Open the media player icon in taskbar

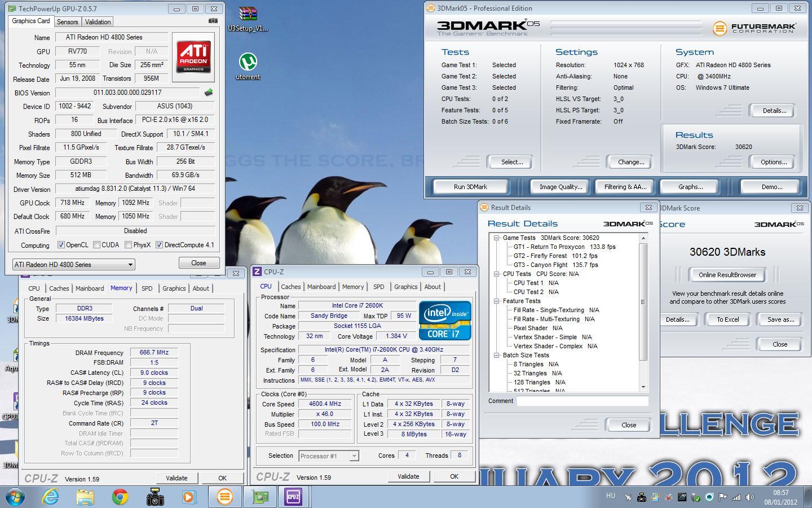click(x=189, y=497)
